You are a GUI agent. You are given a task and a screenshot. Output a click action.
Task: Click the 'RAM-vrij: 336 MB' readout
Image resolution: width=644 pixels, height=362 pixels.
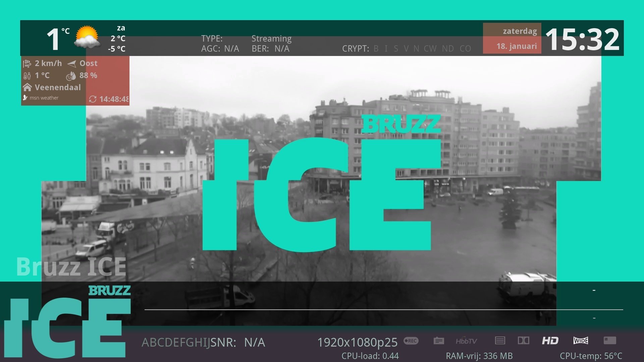click(479, 356)
